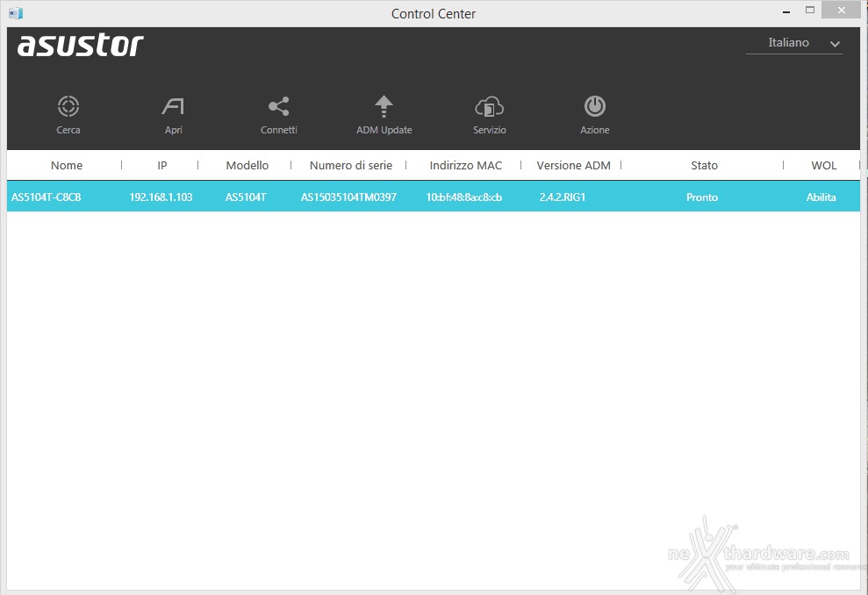
Task: Click IP address 192.168.1.103
Action: pos(161,197)
